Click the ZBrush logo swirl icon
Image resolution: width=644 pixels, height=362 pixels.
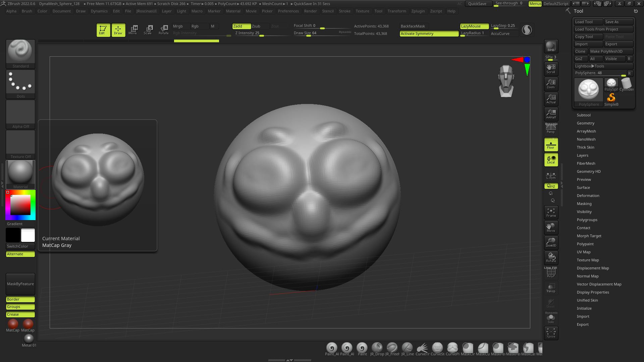tap(527, 30)
